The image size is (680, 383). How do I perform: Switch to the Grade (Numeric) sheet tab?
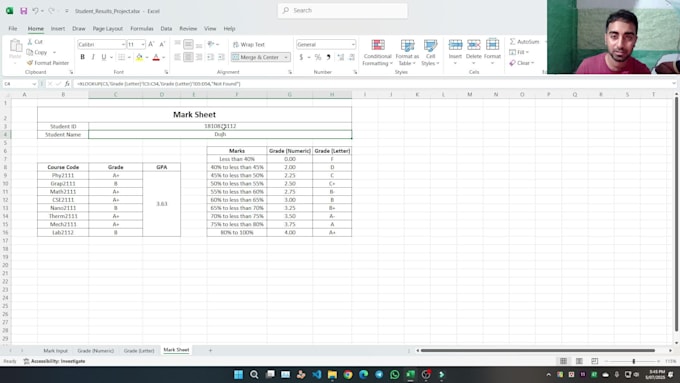96,350
